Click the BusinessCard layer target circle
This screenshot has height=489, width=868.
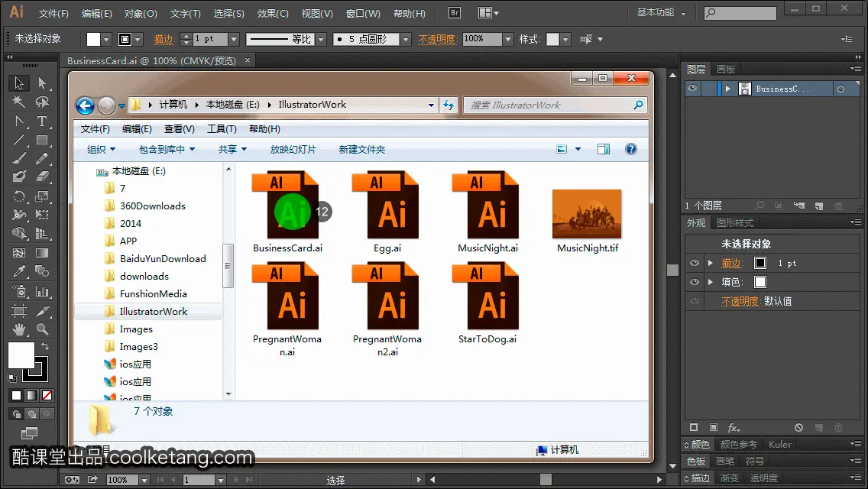(x=840, y=89)
